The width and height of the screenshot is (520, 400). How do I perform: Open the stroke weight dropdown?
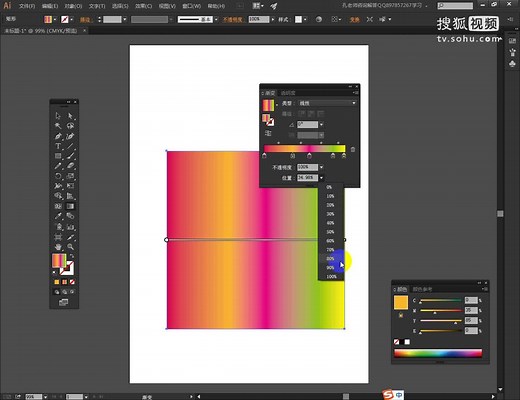click(x=125, y=20)
